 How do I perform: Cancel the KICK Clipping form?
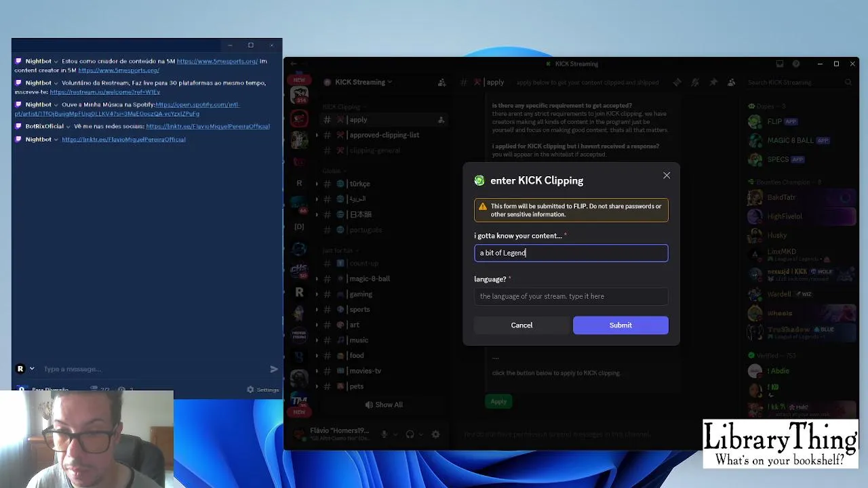click(x=521, y=325)
